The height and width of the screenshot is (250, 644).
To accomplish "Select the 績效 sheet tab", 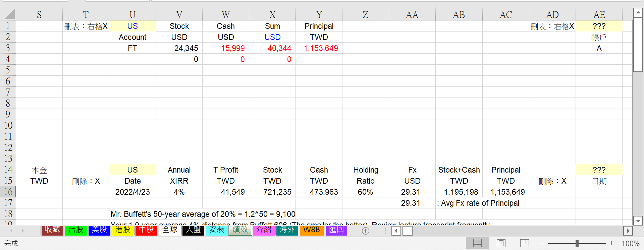I will [x=240, y=230].
